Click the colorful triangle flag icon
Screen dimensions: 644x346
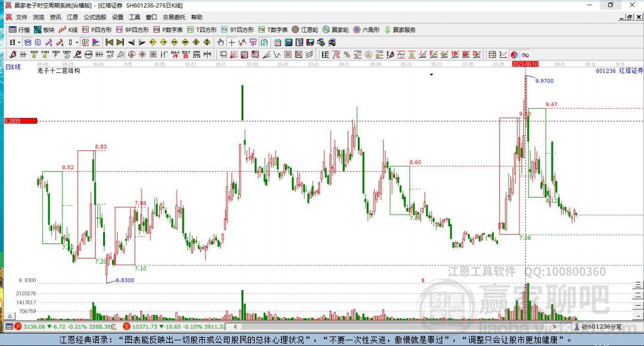pos(96,42)
